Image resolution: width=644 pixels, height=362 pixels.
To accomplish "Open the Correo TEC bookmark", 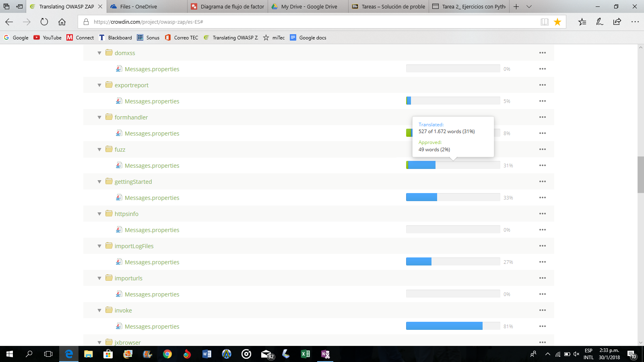I will (x=182, y=37).
